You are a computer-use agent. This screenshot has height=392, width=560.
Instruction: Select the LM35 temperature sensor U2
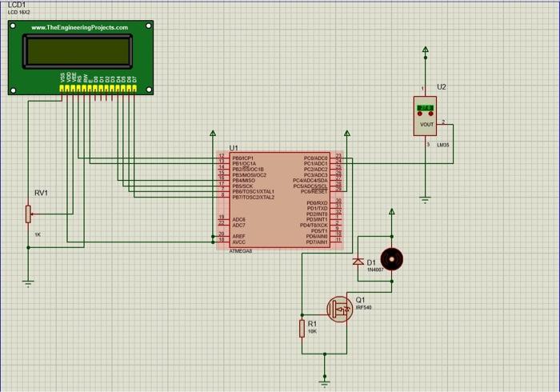pos(425,116)
